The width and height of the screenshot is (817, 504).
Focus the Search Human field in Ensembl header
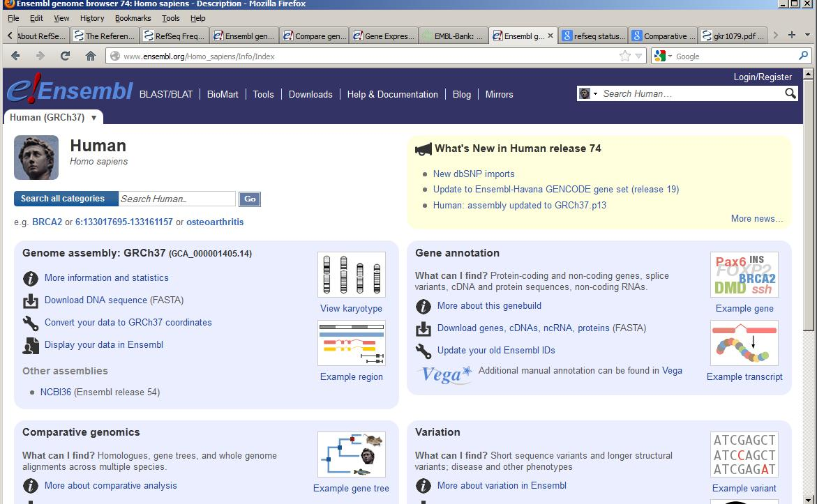pyautogui.click(x=691, y=93)
